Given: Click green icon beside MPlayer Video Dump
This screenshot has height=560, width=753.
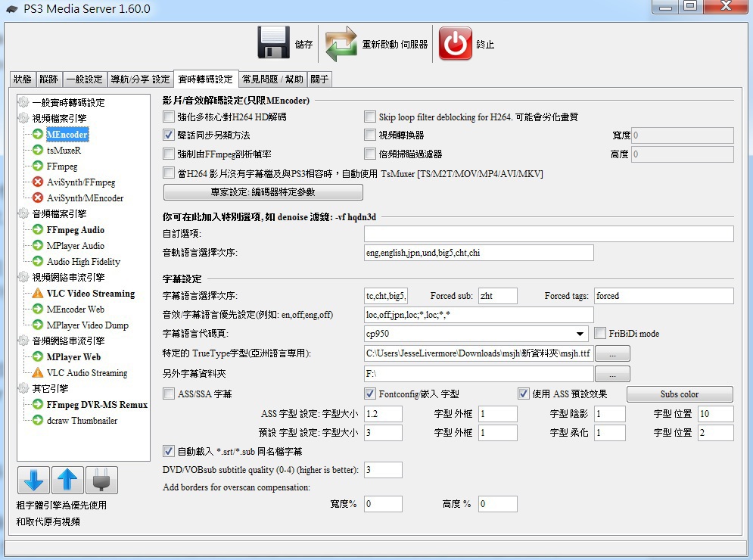Looking at the screenshot, I should (x=38, y=324).
